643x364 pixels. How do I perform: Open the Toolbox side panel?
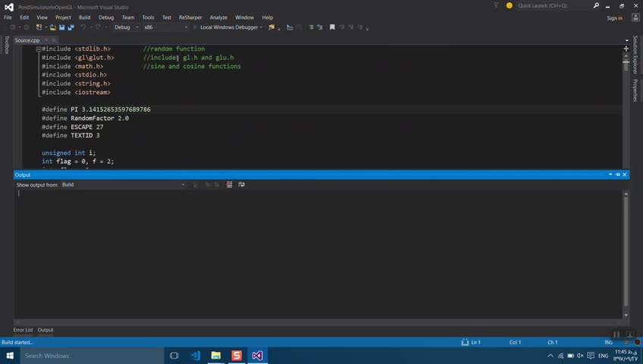click(x=7, y=45)
